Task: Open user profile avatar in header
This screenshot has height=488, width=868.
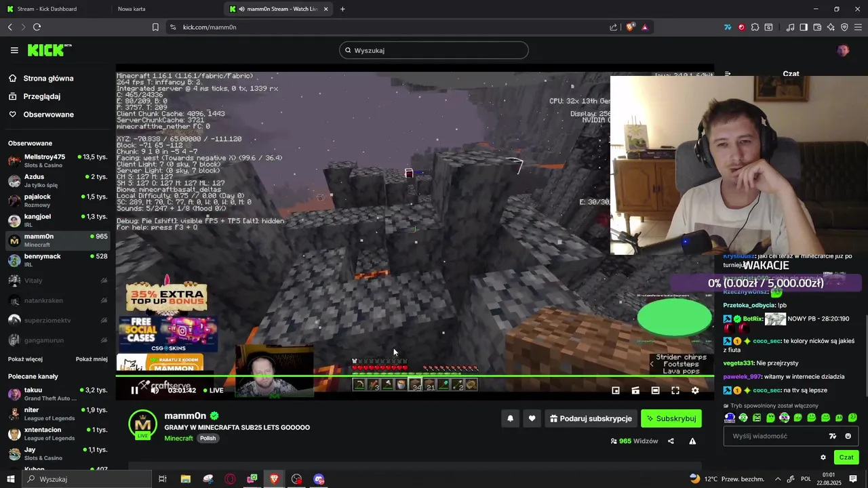Action: 843,50
